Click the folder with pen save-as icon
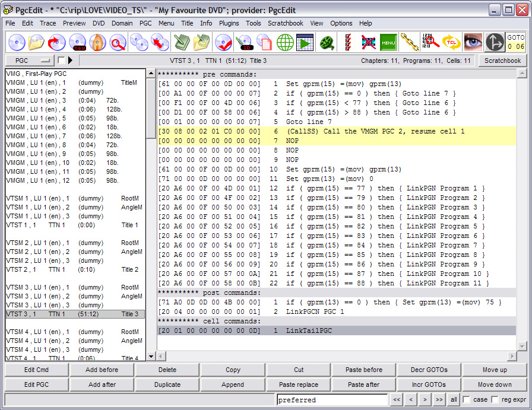The image size is (532, 410). pyautogui.click(x=202, y=42)
